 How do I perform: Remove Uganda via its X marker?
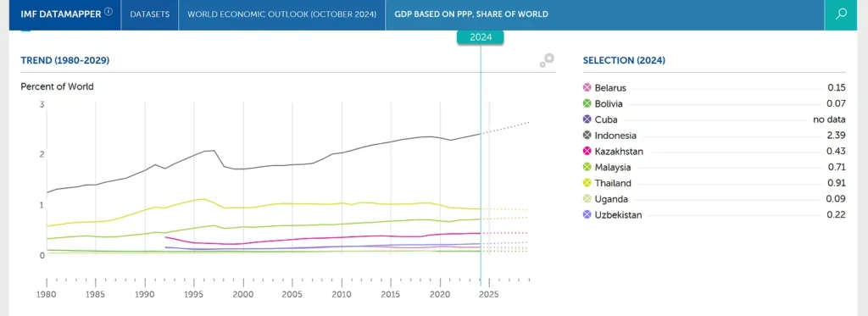[x=587, y=199]
